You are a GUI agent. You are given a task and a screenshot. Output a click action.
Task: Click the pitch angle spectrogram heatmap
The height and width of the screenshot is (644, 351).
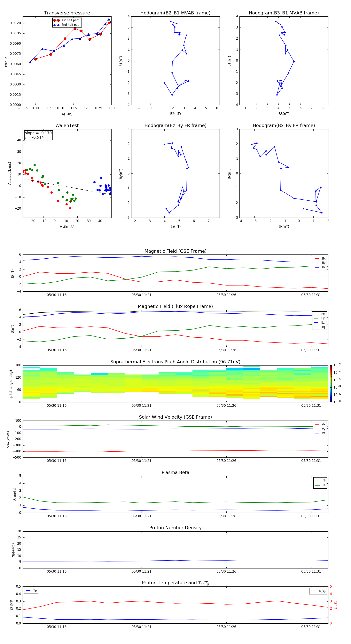(x=175, y=384)
